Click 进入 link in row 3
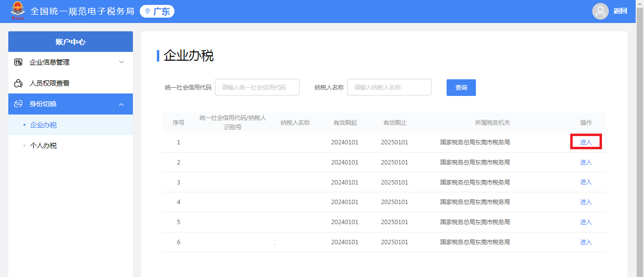This screenshot has height=277, width=644. tap(586, 182)
